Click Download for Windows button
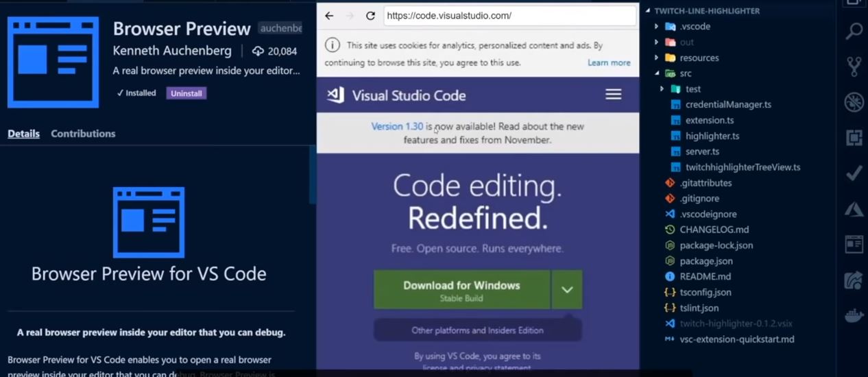868x377 pixels. tap(461, 289)
